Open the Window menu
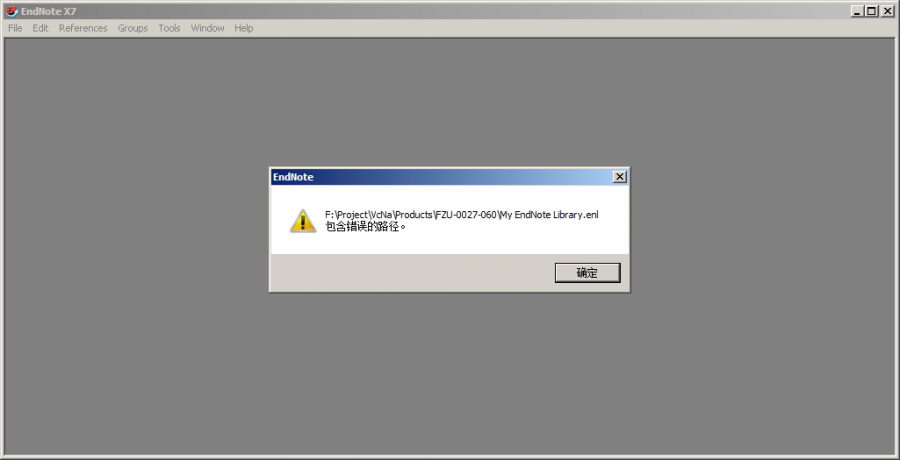900x460 pixels. pos(208,28)
